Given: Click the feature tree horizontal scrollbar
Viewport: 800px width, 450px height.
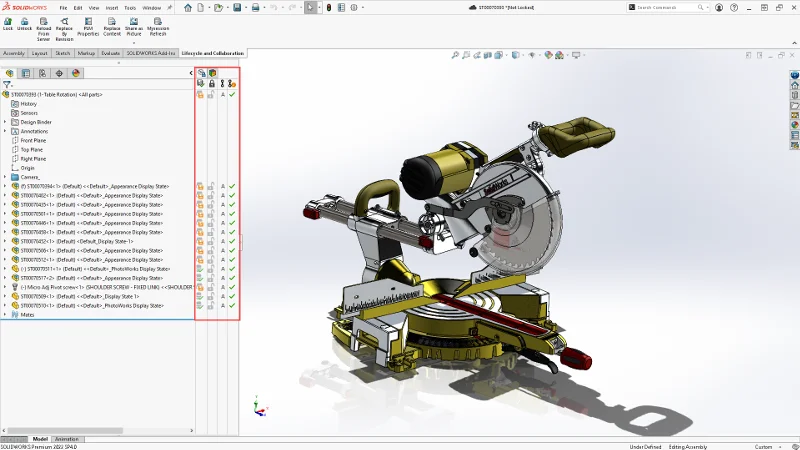Looking at the screenshot, I should [x=65, y=431].
